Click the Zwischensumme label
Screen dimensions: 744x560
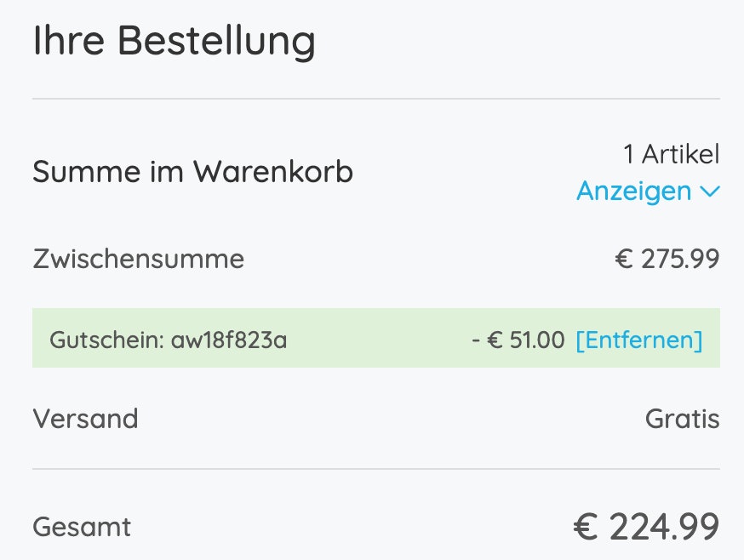[x=138, y=259]
